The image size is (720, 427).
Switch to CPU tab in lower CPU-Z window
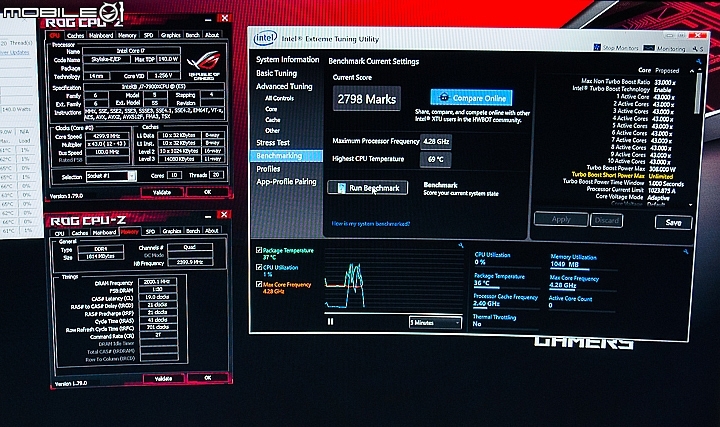pyautogui.click(x=60, y=233)
